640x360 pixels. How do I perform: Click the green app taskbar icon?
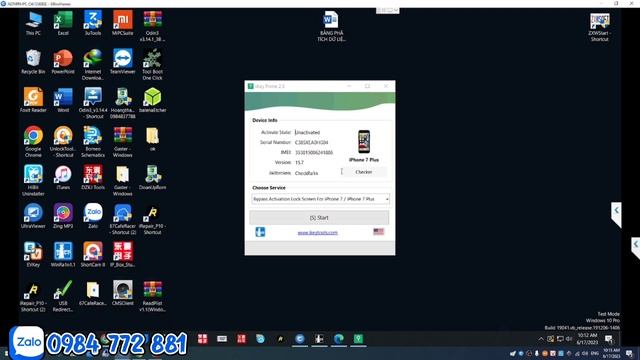tap(358, 339)
